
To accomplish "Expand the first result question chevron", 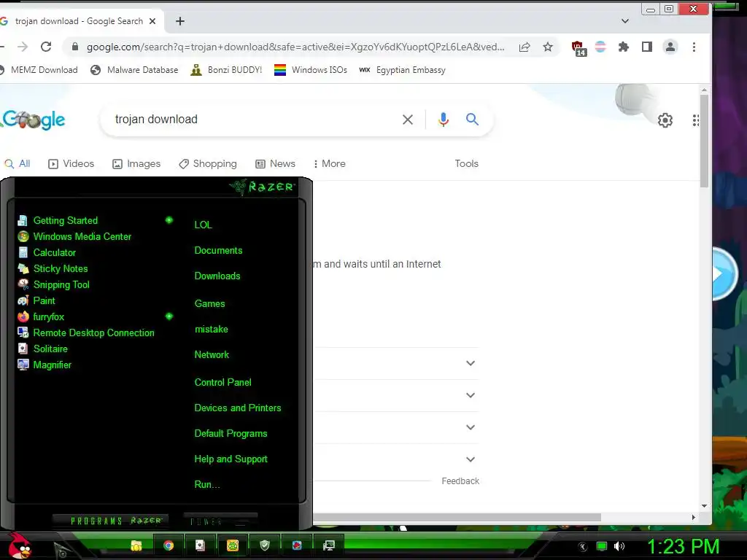I will tap(471, 363).
